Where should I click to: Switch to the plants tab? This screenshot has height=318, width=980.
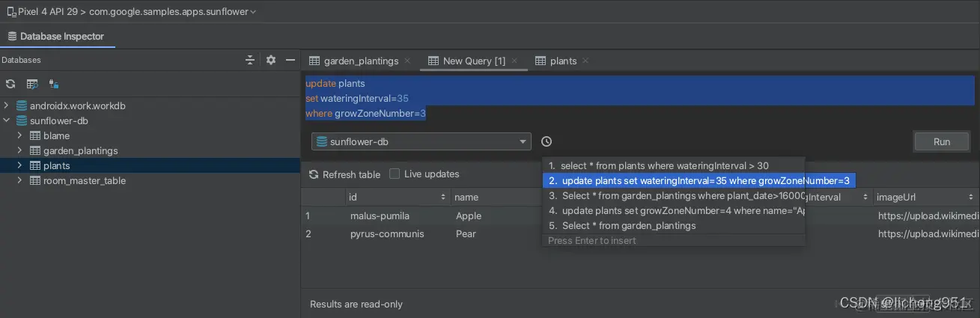coord(563,61)
